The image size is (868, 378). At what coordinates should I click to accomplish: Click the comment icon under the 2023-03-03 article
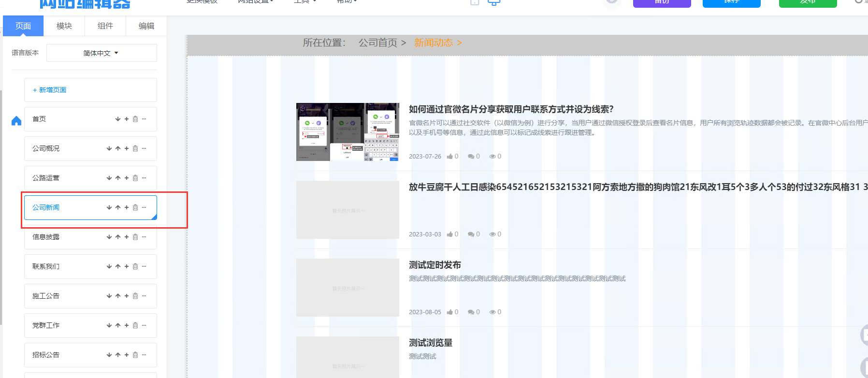pyautogui.click(x=471, y=234)
